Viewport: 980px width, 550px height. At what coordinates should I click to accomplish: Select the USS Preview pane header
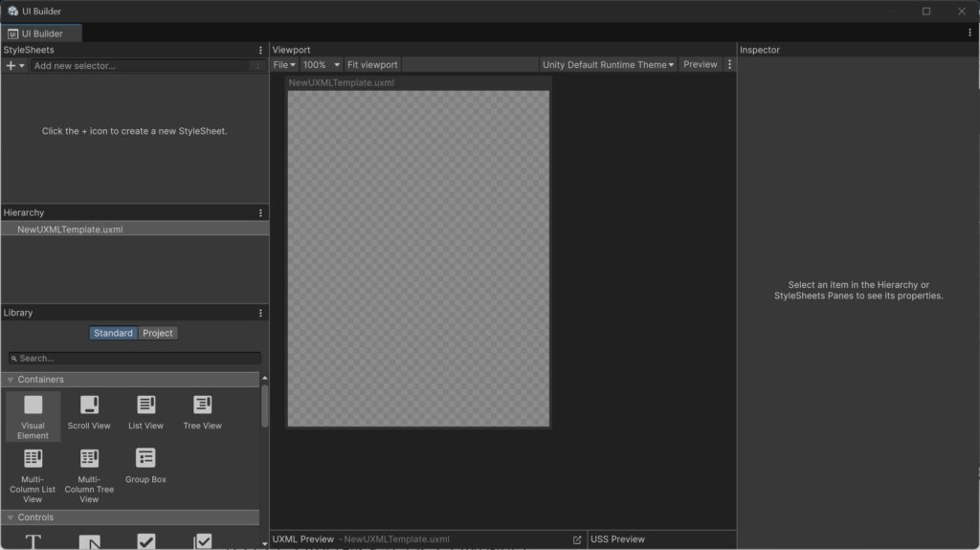click(617, 539)
